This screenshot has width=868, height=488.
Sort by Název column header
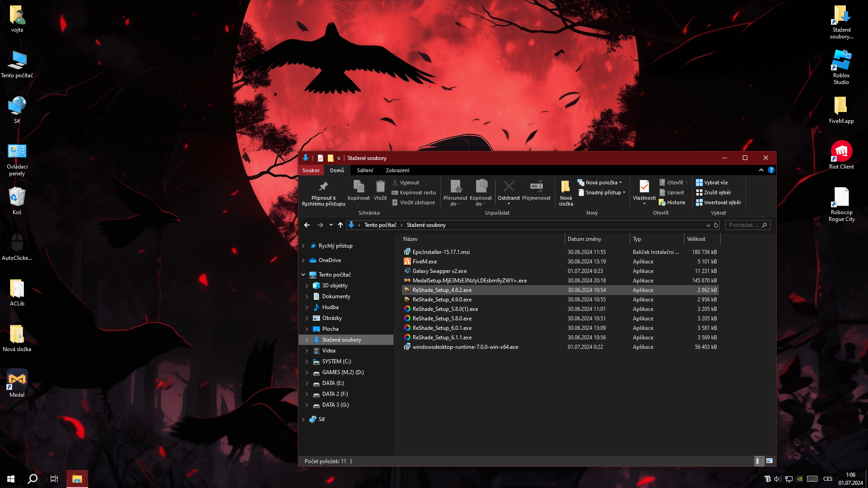(483, 239)
